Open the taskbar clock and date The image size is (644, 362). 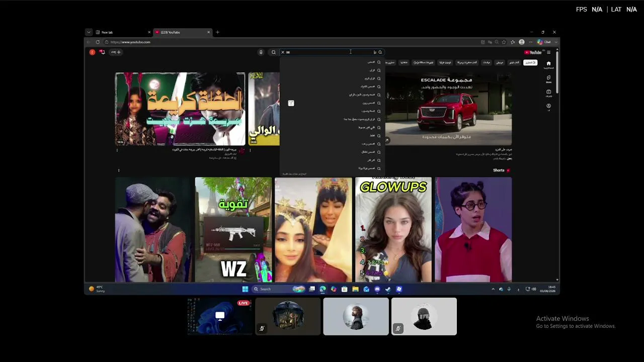pos(547,289)
